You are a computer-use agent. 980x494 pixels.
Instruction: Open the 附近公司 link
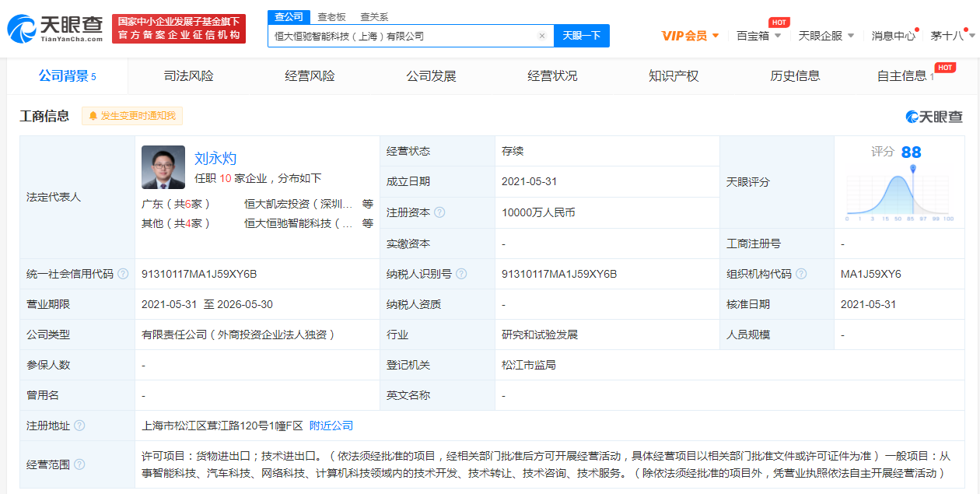(x=331, y=426)
